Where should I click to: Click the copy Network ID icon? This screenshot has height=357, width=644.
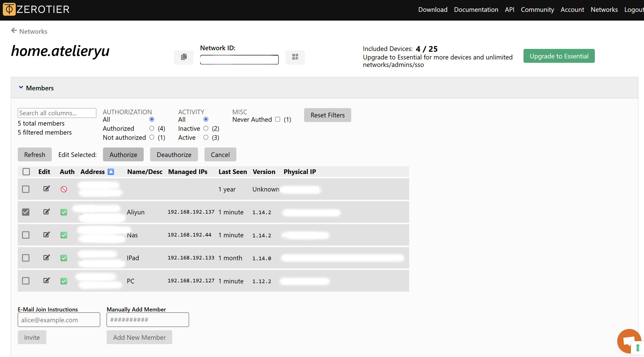[x=184, y=57]
